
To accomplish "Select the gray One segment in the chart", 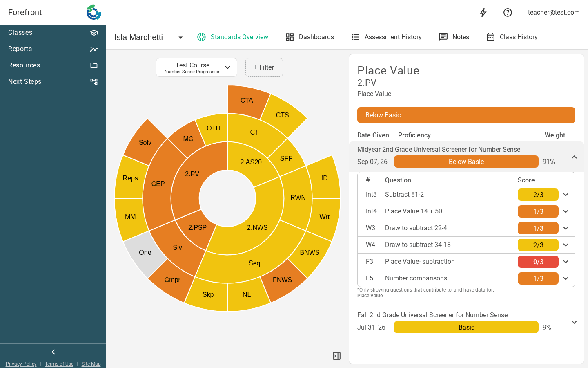I will click(x=145, y=253).
